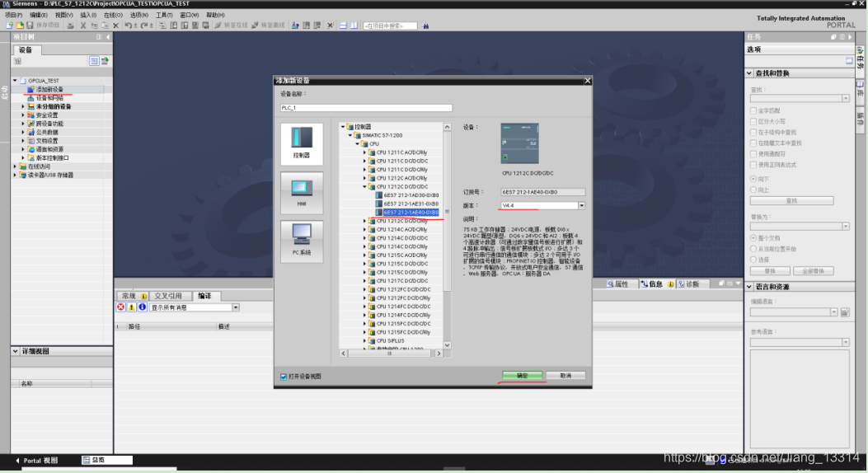Click the Save project (保存项目) button
This screenshot has height=473, width=868.
(43, 26)
